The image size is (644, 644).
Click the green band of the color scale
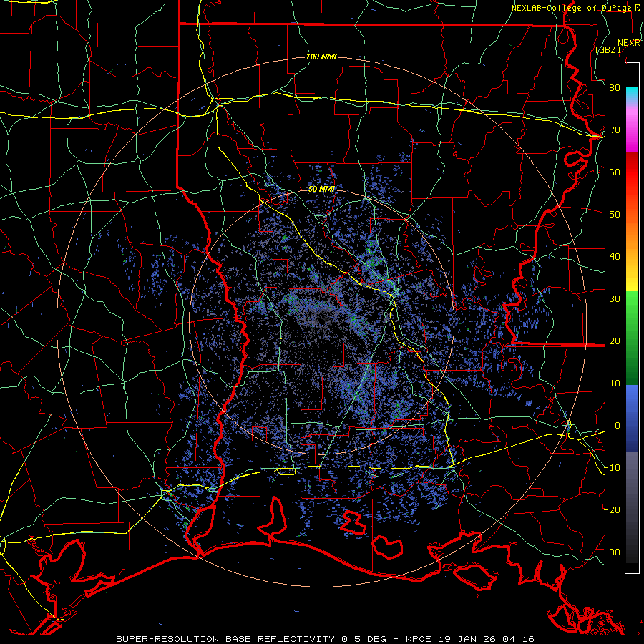(x=632, y=338)
